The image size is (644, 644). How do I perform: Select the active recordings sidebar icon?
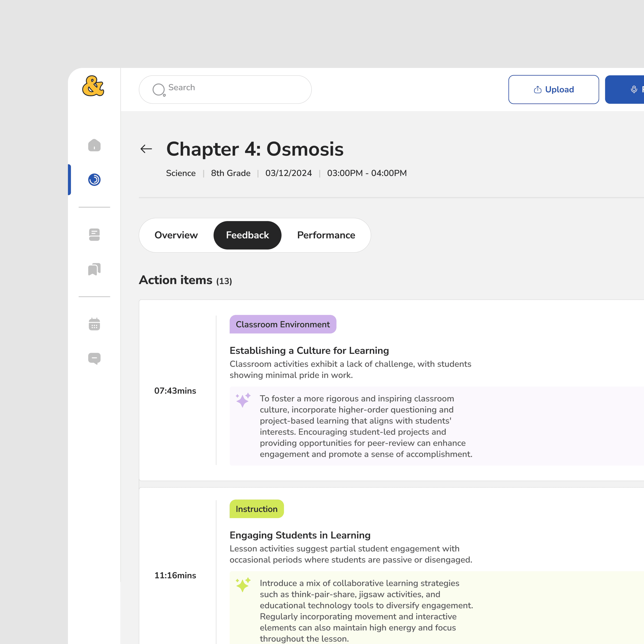pos(94,180)
